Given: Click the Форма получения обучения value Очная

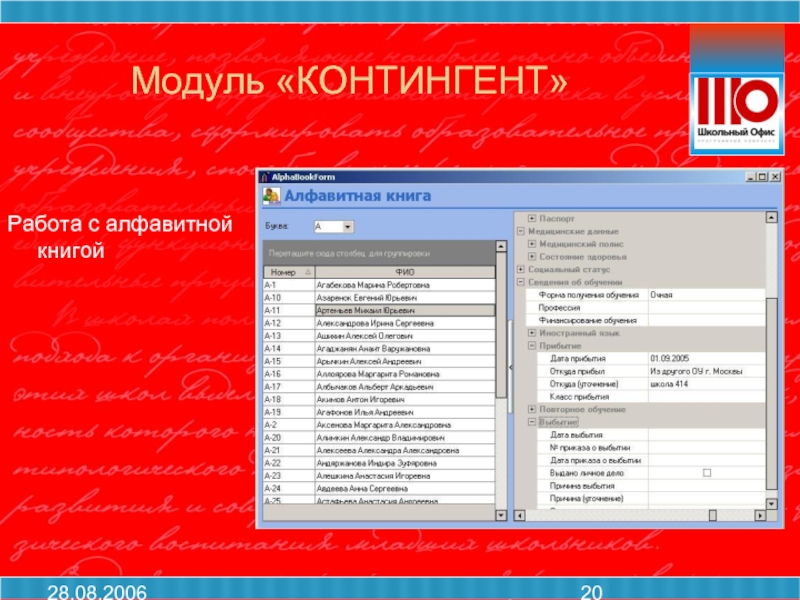Looking at the screenshot, I should point(707,295).
